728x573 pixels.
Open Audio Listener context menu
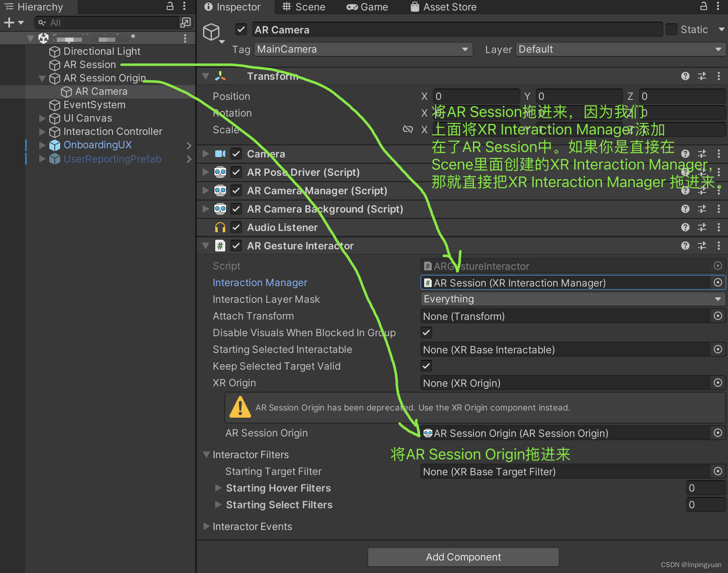719,227
